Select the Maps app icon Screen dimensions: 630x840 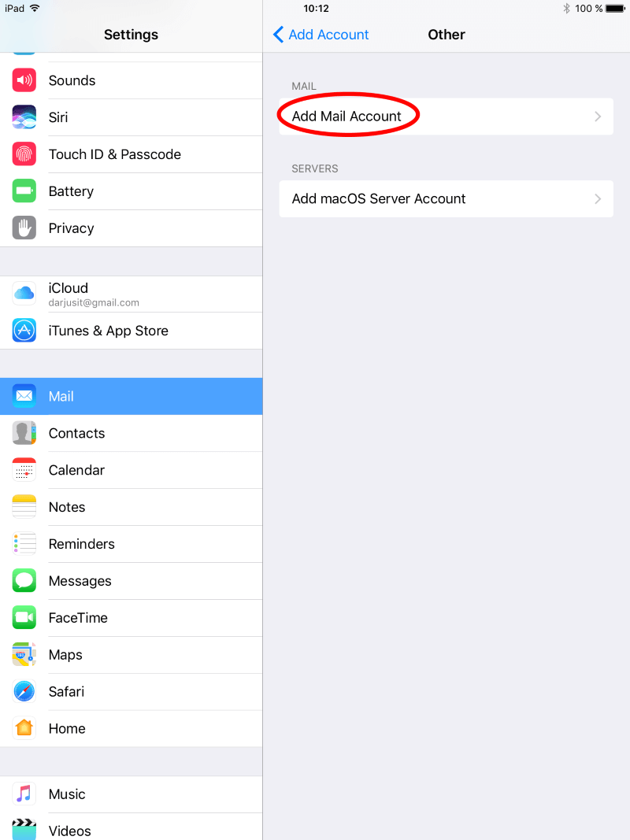(24, 655)
